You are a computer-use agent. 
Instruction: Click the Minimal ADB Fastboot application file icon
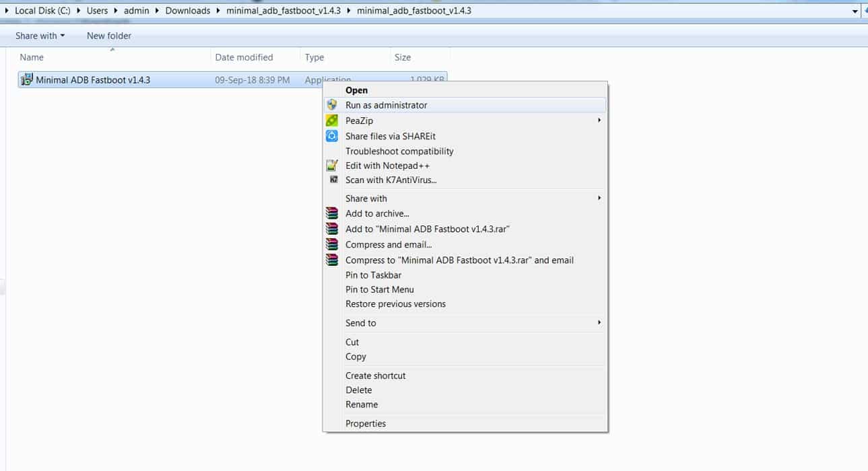27,80
